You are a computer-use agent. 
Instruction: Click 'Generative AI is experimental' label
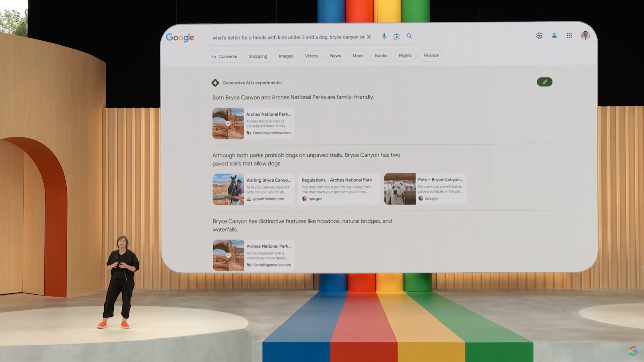(252, 83)
